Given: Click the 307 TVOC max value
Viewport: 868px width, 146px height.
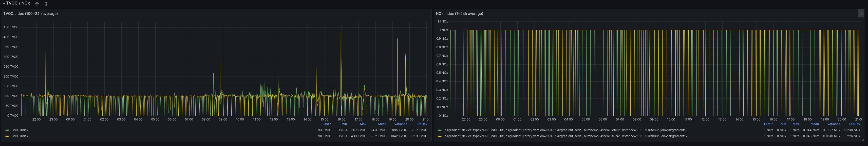Looking at the screenshot, I should [358, 130].
